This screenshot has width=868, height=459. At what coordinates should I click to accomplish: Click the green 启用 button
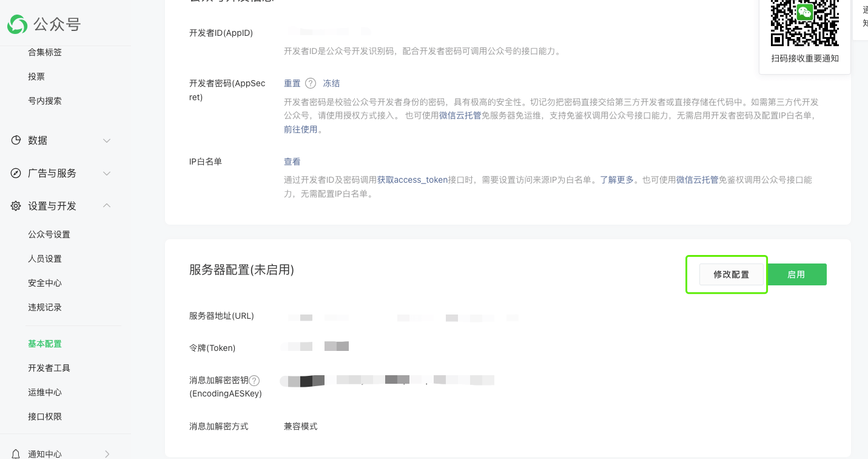[796, 274]
